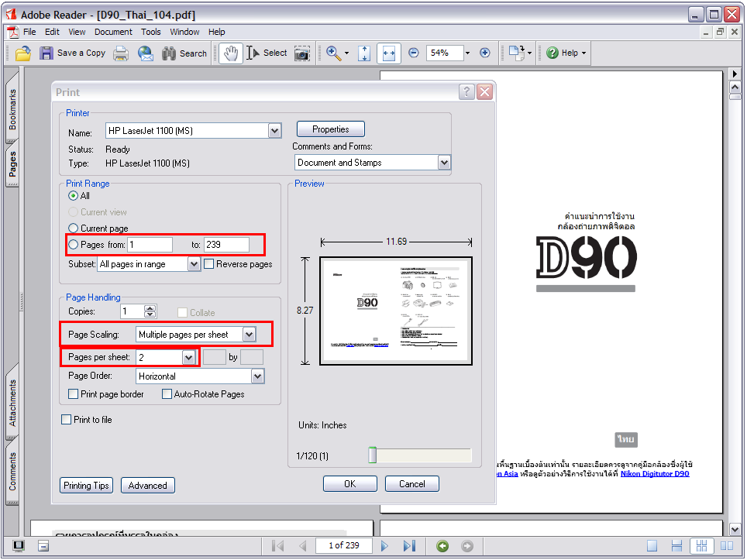This screenshot has height=560, width=747.
Task: Click the Pages to field showing 239
Action: (227, 244)
